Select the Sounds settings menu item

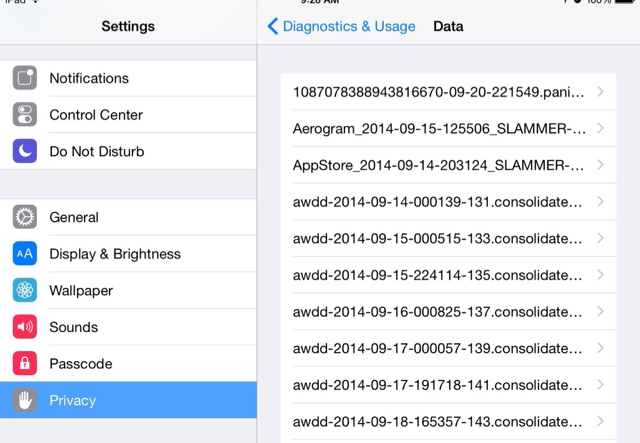[73, 327]
